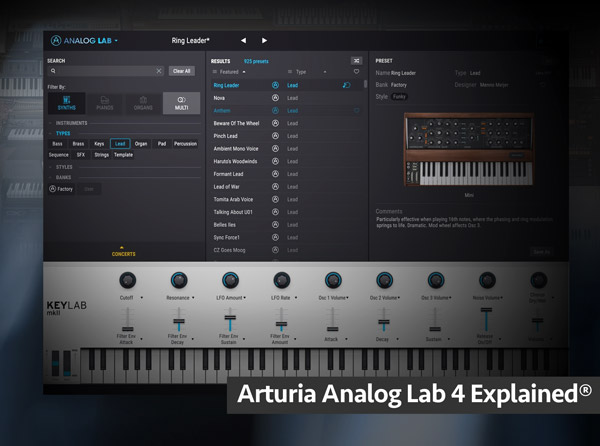Viewport: 600px width, 446px height.
Task: Select the Multi filter tab
Action: tap(181, 103)
